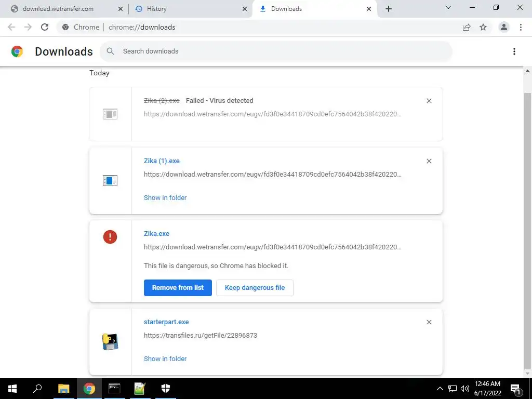Go back to the previous page
This screenshot has height=399, width=532.
11,27
